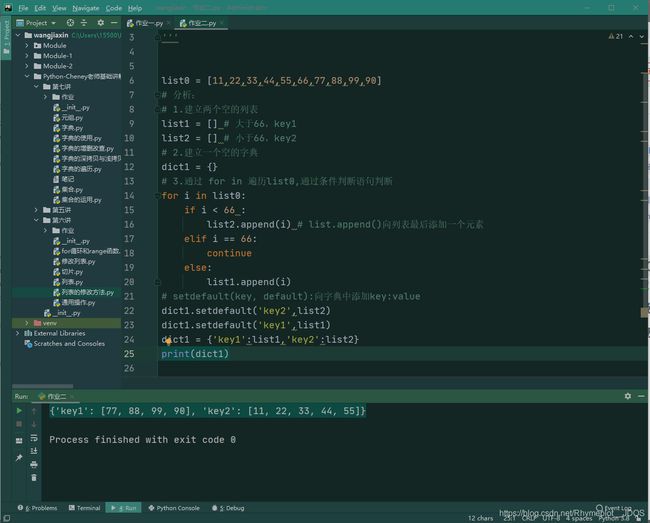The image size is (650, 523).
Task: Click the restore layout icon in Run panel
Action: (x=19, y=440)
